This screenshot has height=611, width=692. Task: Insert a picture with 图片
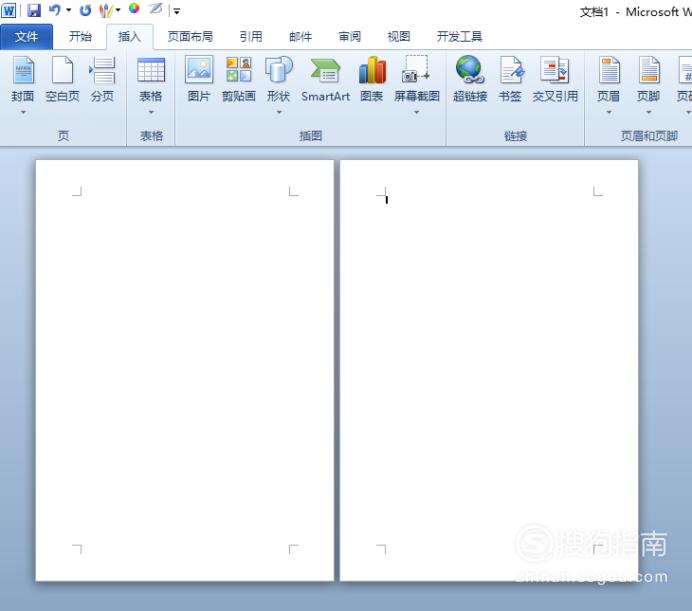[199, 79]
